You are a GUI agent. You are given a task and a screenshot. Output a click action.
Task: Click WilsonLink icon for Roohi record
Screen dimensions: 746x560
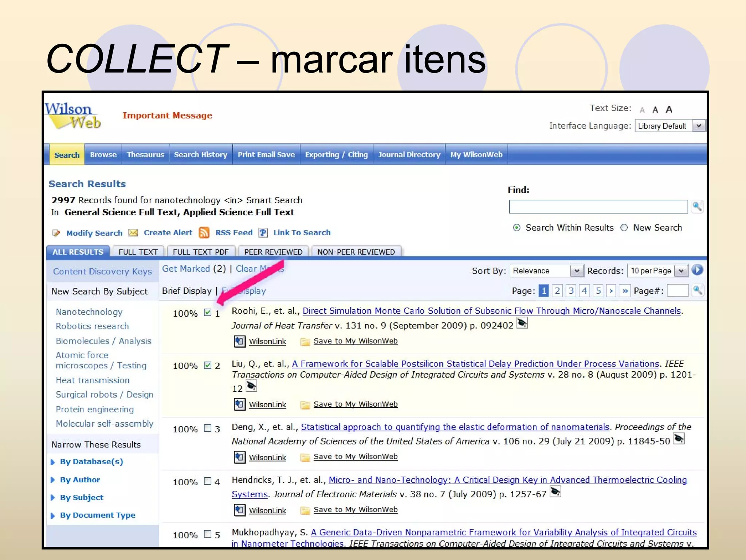click(239, 341)
